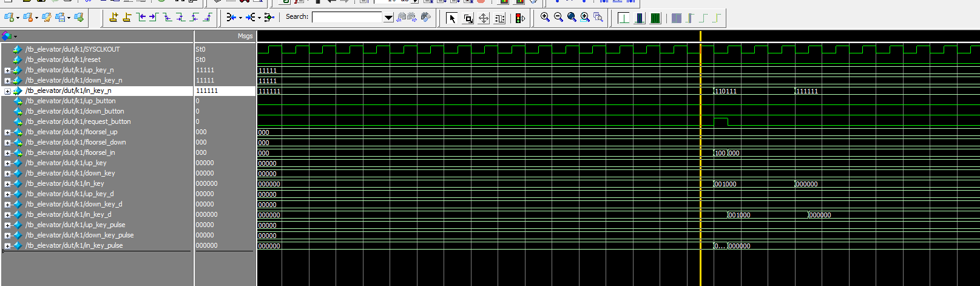Enable Pan Mode four-arrow tool

coord(484,18)
